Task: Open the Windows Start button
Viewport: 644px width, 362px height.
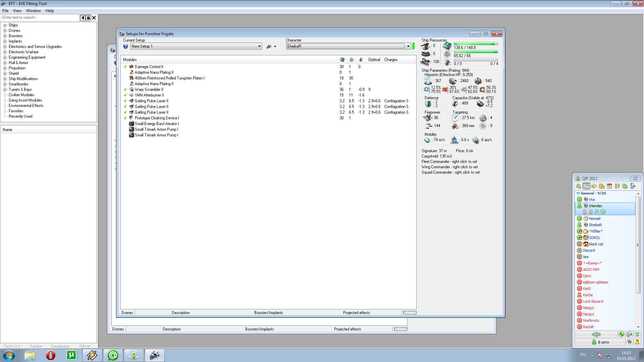Action: [x=9, y=355]
